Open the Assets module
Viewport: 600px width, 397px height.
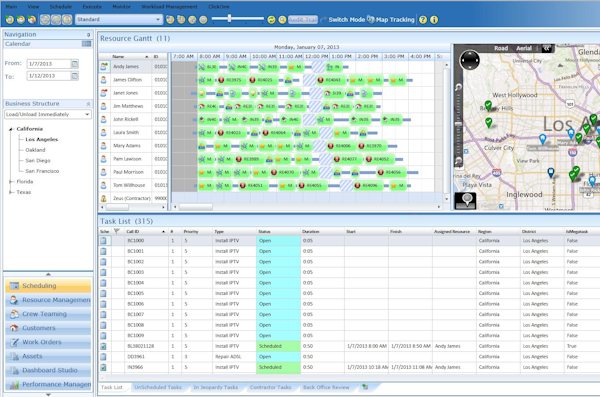[48, 356]
